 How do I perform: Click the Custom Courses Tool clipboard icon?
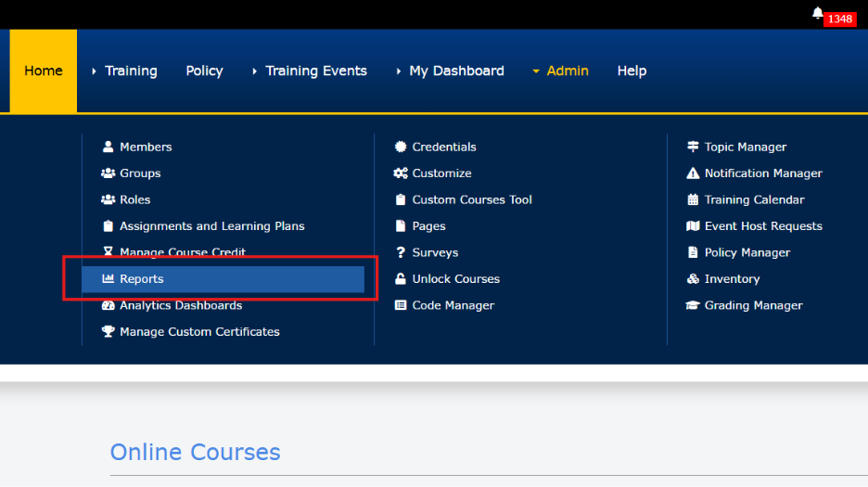[401, 199]
